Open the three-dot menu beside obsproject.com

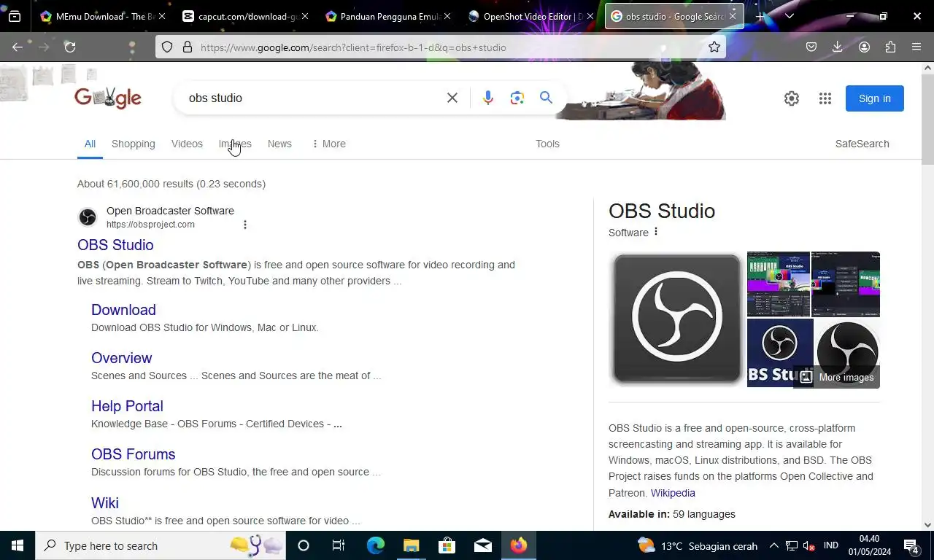coord(245,225)
